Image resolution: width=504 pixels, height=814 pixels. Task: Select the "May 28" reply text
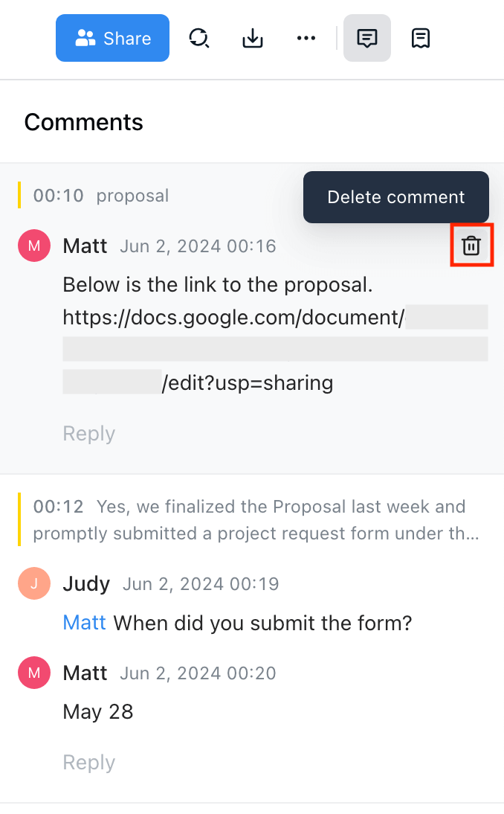97,712
